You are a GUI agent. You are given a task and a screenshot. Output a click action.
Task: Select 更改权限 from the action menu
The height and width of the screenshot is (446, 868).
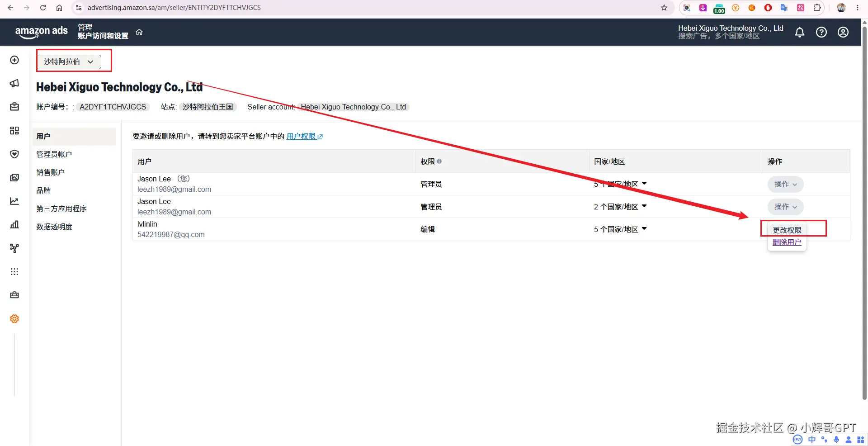tap(787, 230)
